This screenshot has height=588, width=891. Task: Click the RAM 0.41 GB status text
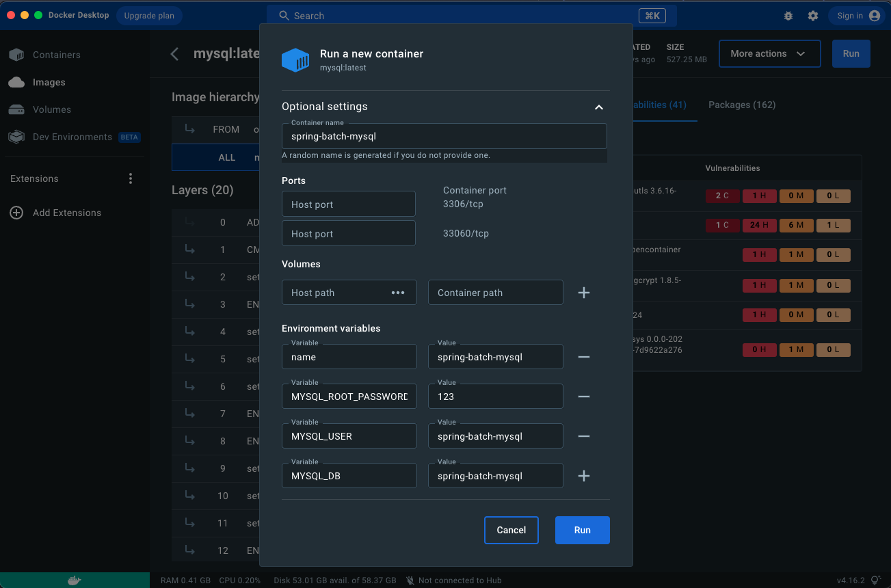pyautogui.click(x=185, y=580)
